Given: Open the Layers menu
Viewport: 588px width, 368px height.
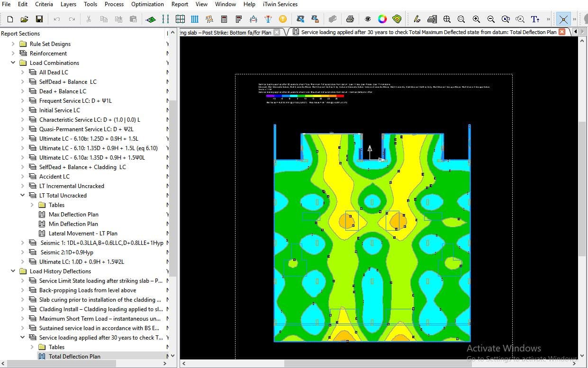Looking at the screenshot, I should pyautogui.click(x=68, y=4).
